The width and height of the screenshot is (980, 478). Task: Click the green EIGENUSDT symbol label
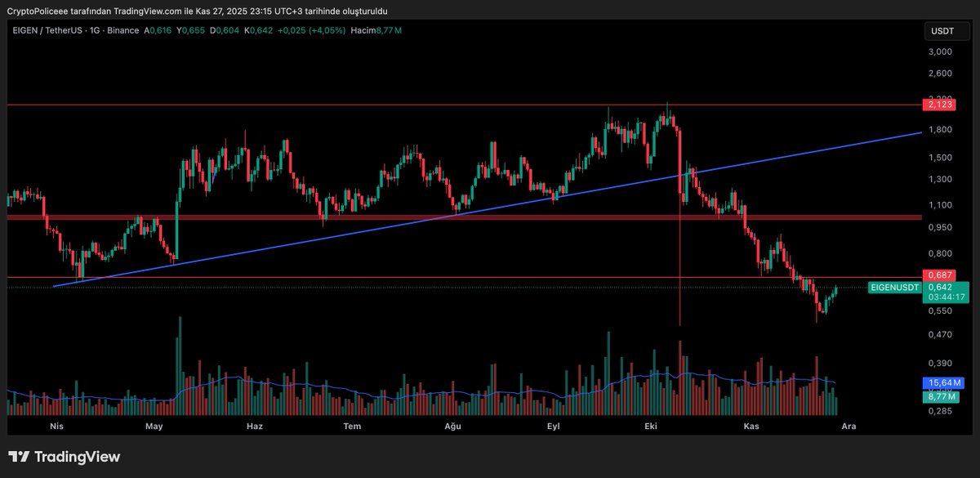895,287
